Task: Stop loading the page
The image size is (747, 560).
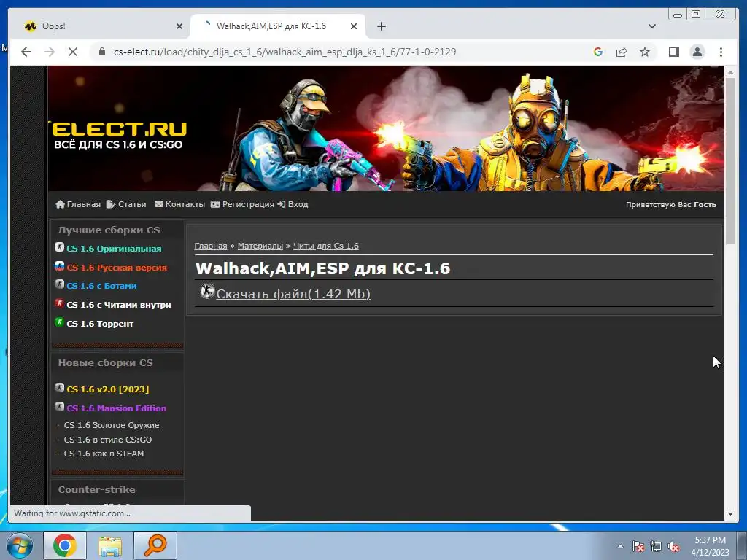Action: (x=73, y=52)
